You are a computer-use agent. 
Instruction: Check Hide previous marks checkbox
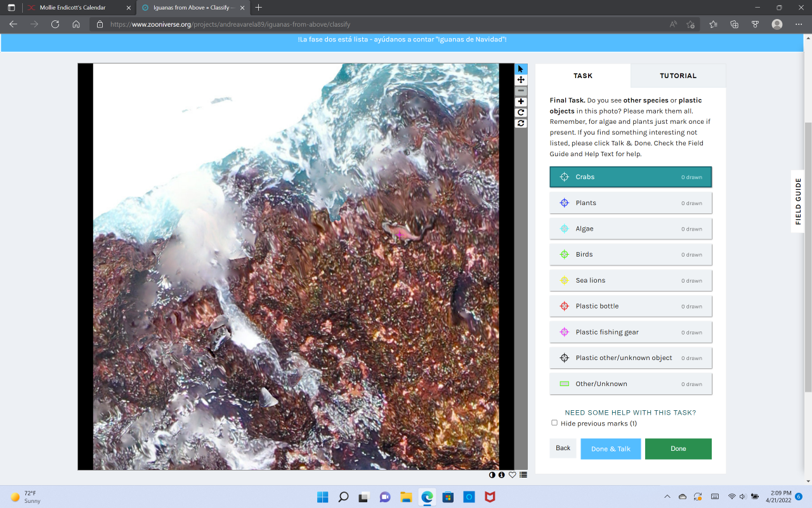point(554,423)
